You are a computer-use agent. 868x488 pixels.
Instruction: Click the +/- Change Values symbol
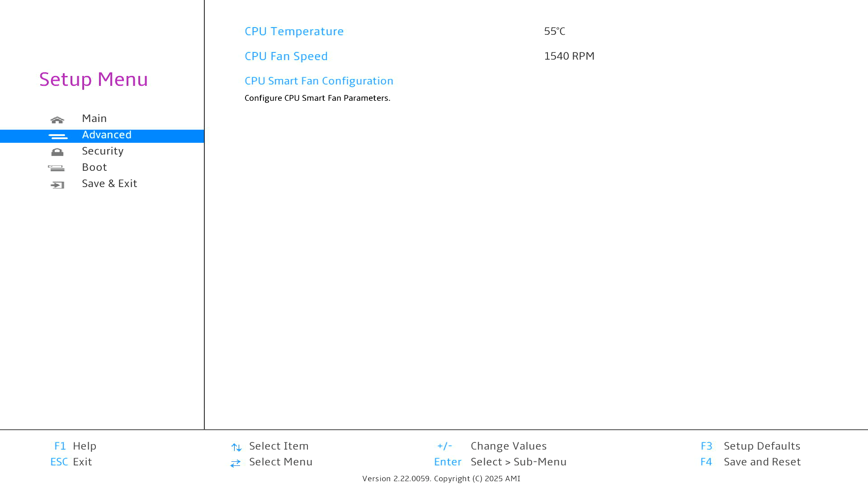444,446
